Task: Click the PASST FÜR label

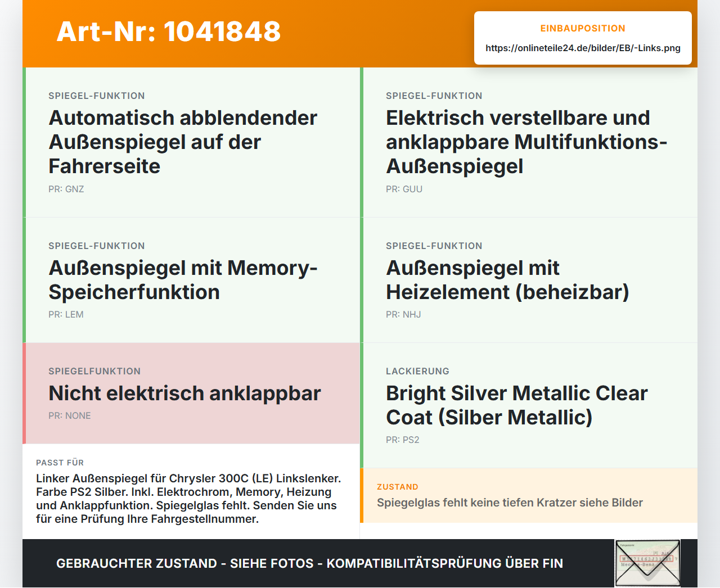Action: (x=60, y=463)
